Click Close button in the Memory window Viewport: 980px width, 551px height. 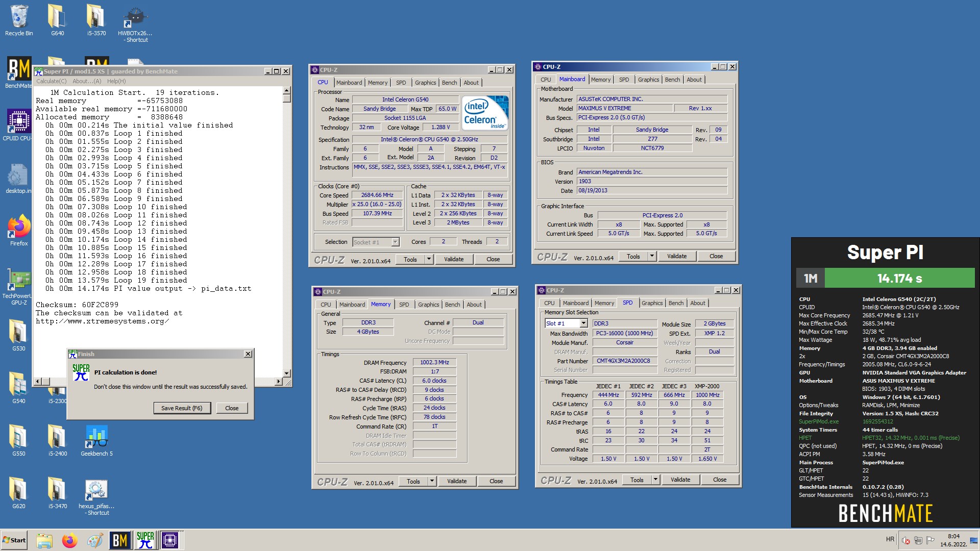tap(496, 481)
